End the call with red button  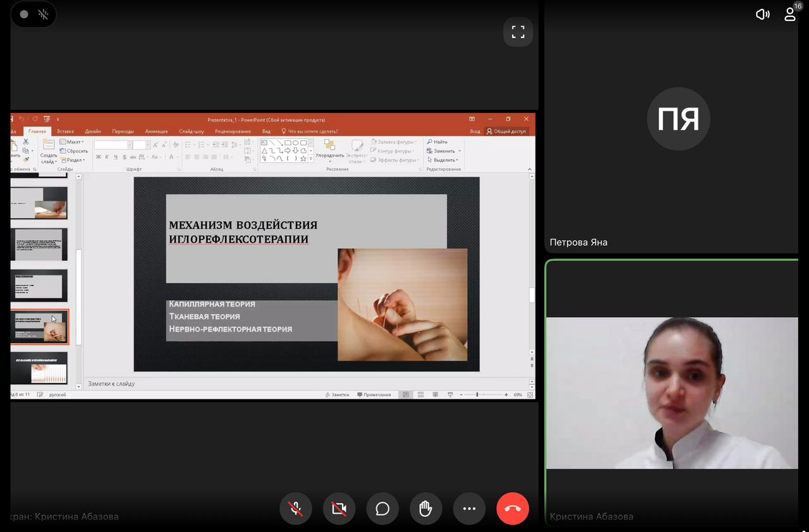(x=513, y=509)
